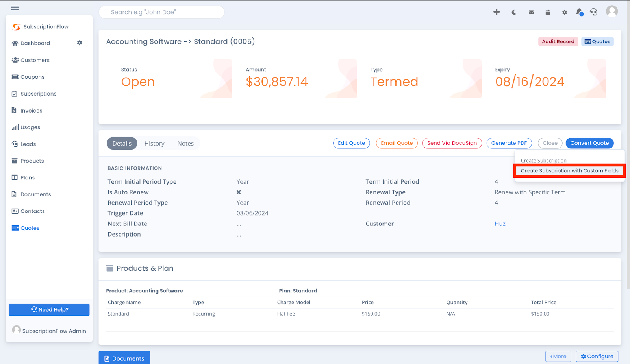Open Contacts in sidebar

28,211
